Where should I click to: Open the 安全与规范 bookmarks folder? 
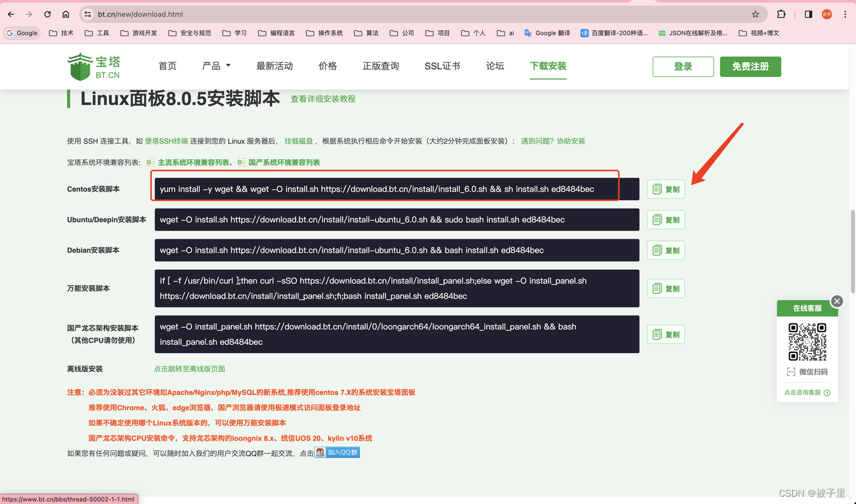pos(190,33)
